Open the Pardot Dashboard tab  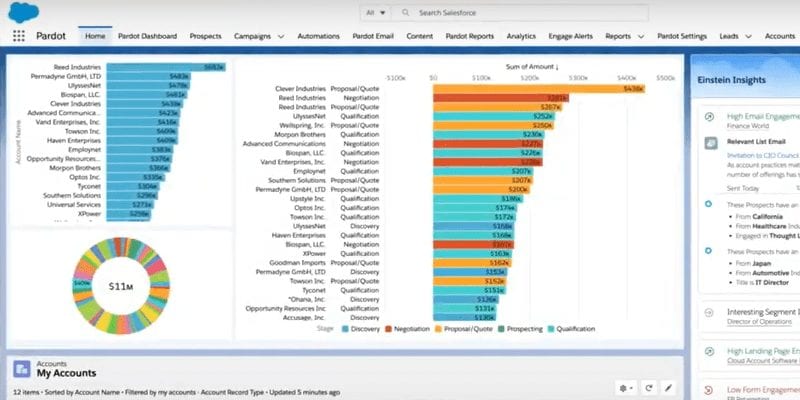[x=147, y=36]
